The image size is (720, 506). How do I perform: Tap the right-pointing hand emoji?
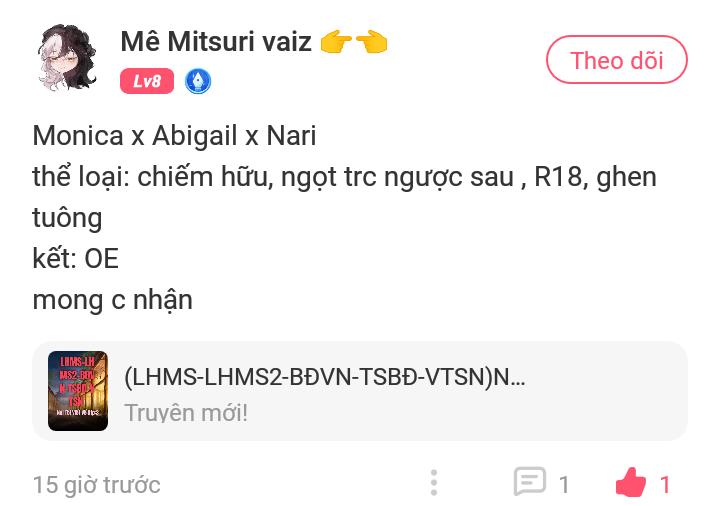coord(337,42)
